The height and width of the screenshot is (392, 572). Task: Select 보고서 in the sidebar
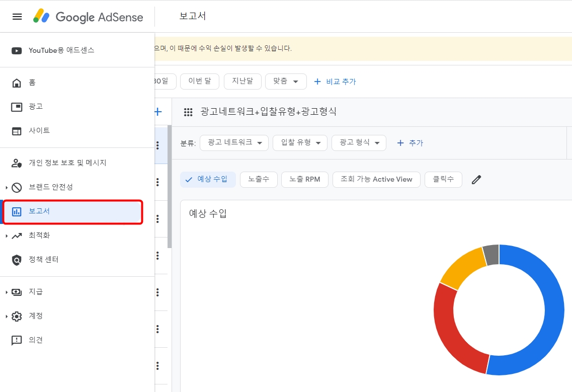tap(72, 212)
